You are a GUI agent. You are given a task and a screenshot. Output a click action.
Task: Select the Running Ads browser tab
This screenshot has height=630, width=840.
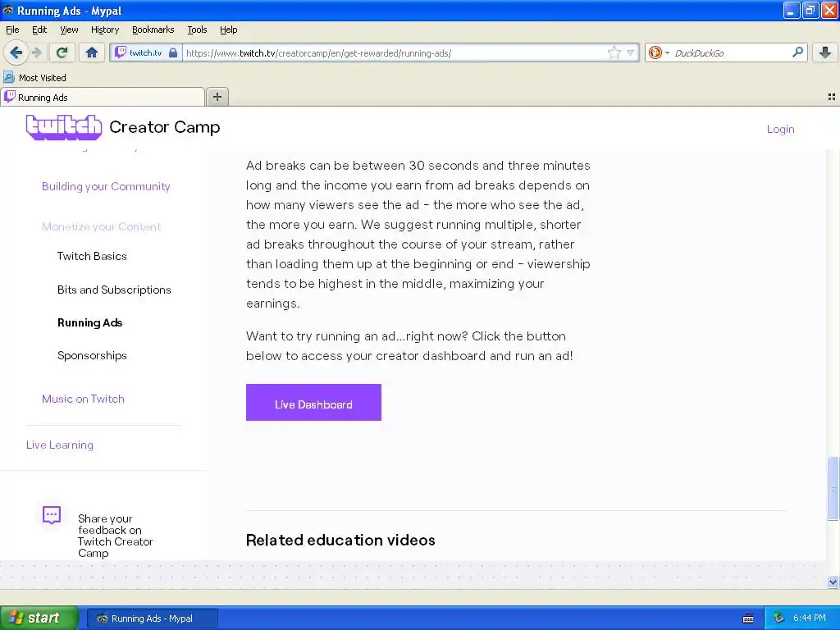click(x=103, y=97)
